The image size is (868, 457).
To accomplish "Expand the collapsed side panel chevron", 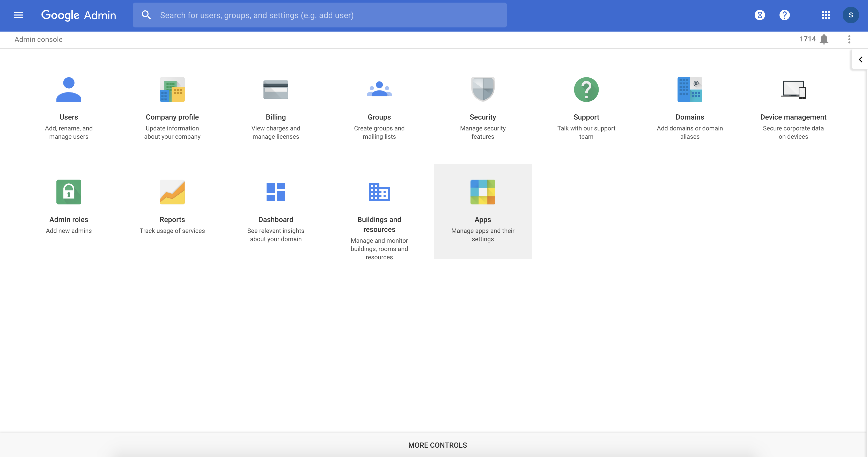I will [860, 60].
